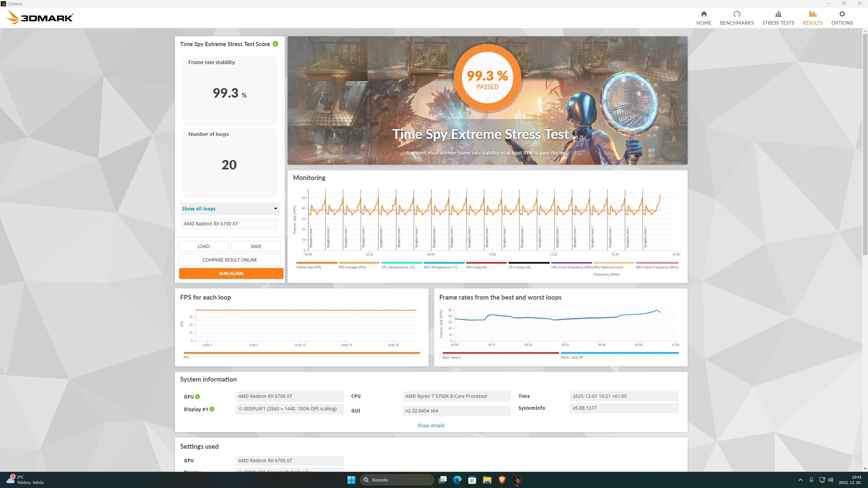Click the Windows taskbar search field
Screen dimensions: 868x488
(x=396, y=479)
